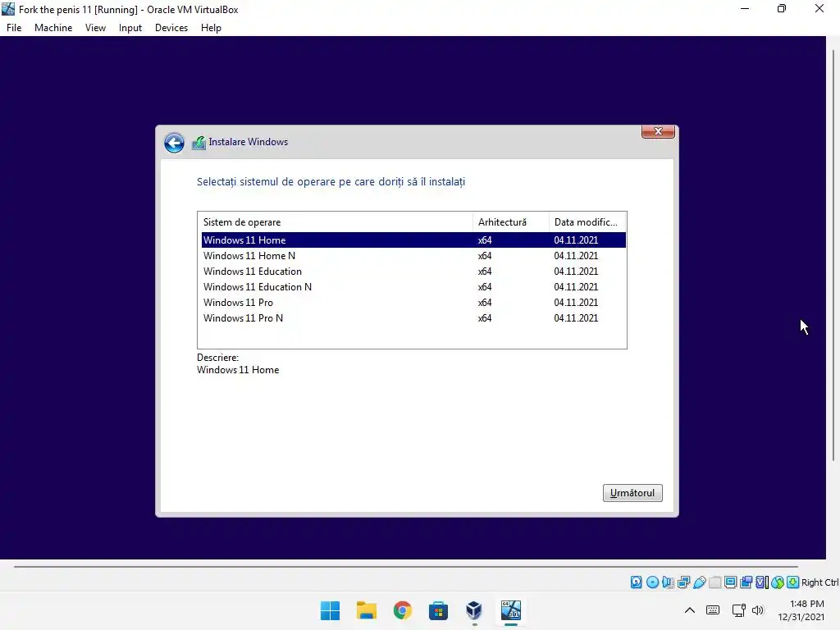Click x64 in the Windows 11 Pro row
Viewport: 840px width, 630px height.
click(485, 302)
